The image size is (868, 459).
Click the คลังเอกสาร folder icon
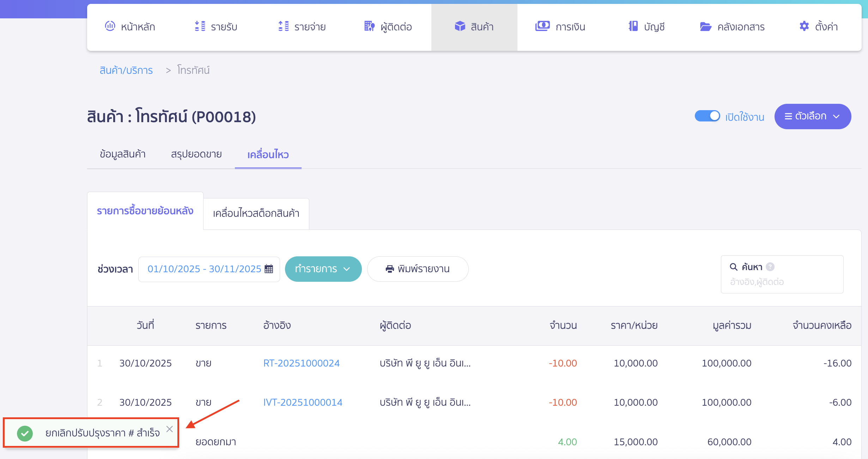click(x=705, y=26)
